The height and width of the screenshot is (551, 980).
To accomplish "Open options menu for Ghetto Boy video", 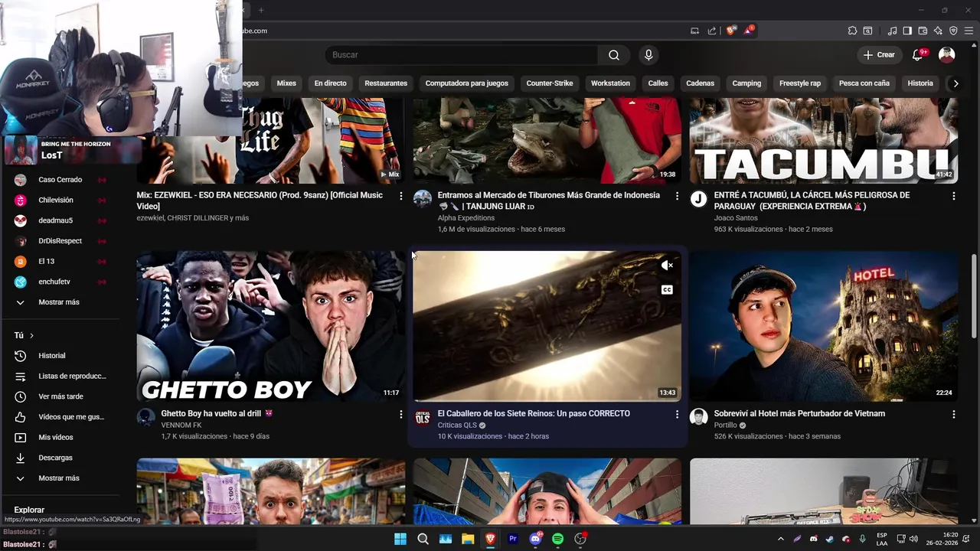I will [x=400, y=414].
